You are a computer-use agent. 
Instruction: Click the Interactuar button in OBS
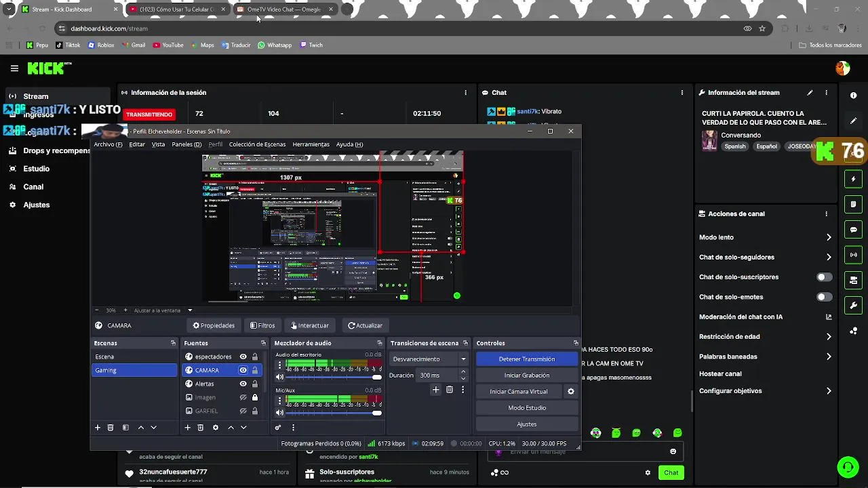310,325
